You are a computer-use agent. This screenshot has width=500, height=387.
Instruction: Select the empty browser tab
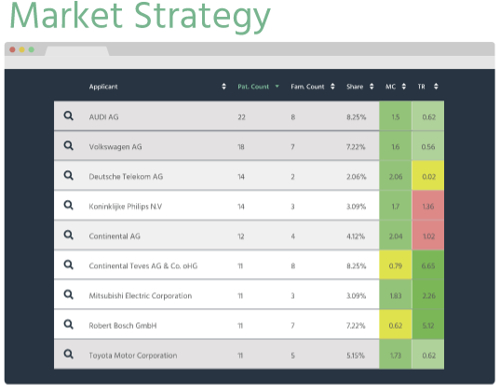tap(77, 51)
